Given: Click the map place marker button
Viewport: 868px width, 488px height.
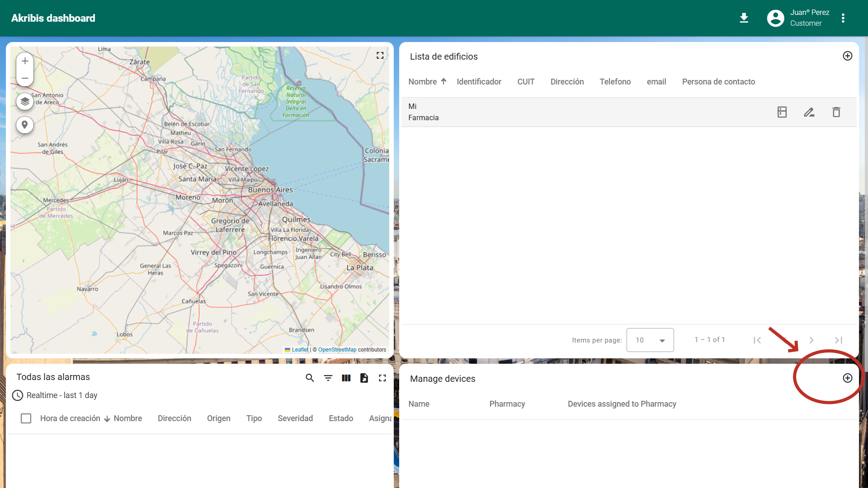Looking at the screenshot, I should (x=25, y=125).
